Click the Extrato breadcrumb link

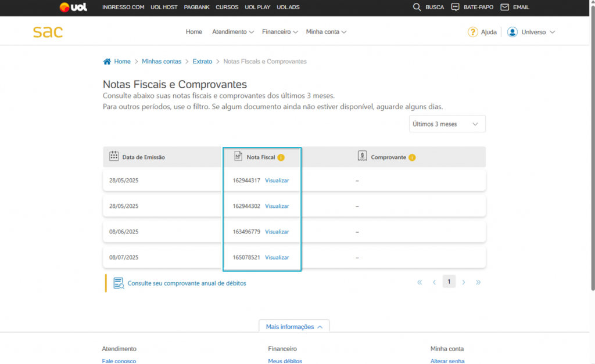pyautogui.click(x=202, y=62)
